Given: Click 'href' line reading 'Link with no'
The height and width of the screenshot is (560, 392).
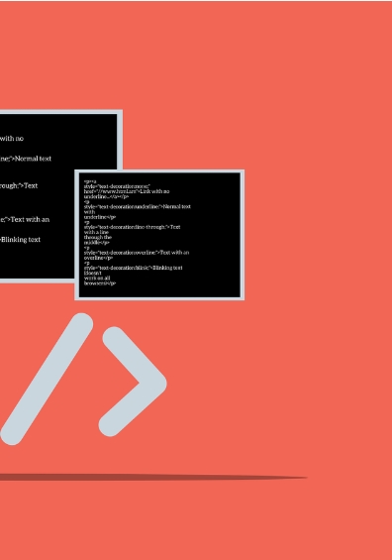Looking at the screenshot, I should coord(127,191).
